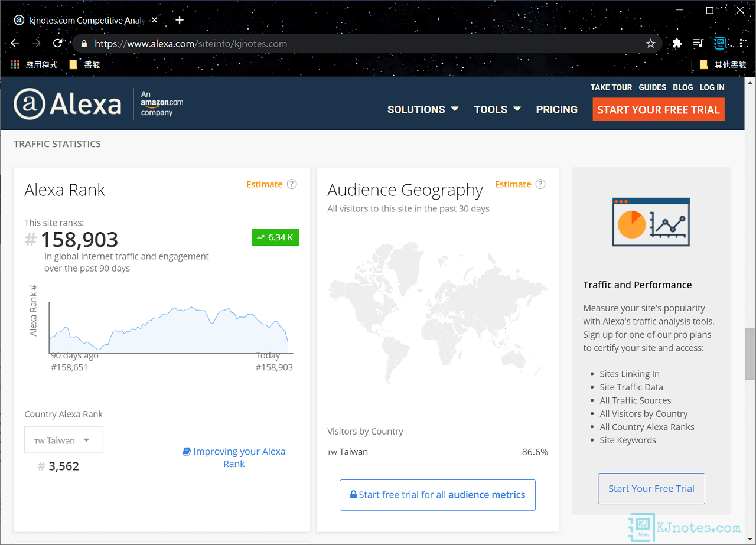This screenshot has width=756, height=545.
Task: Click the Taiwan rank value 3,562
Action: (x=64, y=466)
